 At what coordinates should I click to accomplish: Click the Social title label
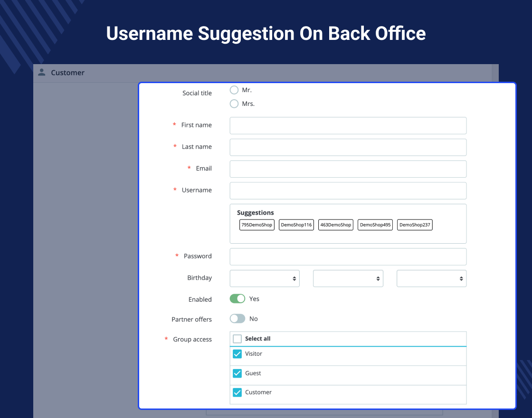point(197,93)
